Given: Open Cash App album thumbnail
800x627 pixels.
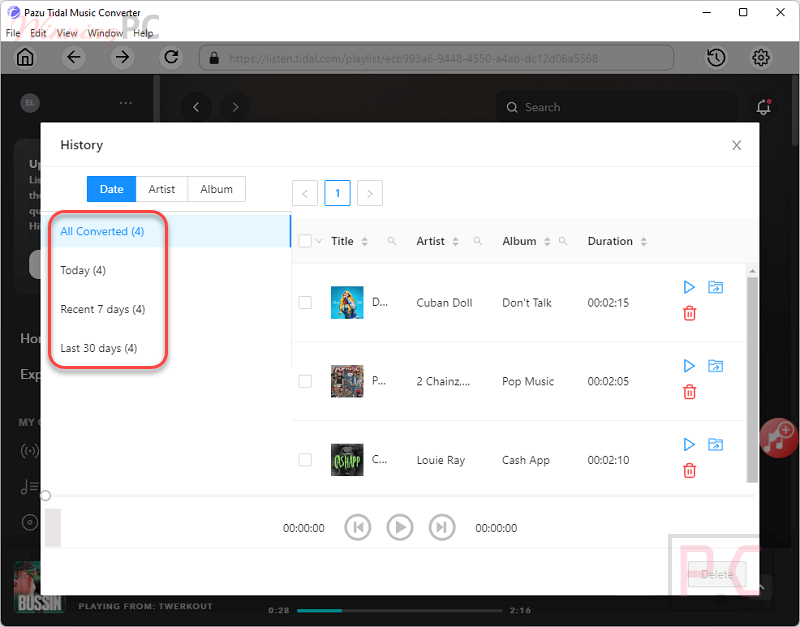Looking at the screenshot, I should click(x=347, y=460).
